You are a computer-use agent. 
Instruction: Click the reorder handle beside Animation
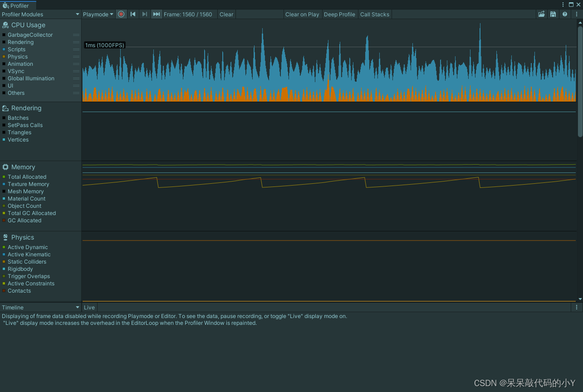(x=76, y=64)
